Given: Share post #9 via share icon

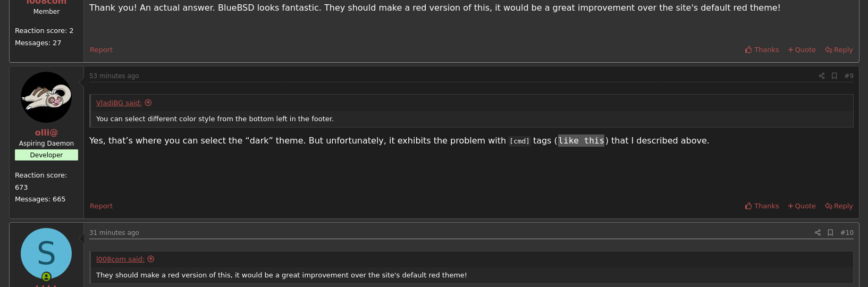Looking at the screenshot, I should (822, 76).
